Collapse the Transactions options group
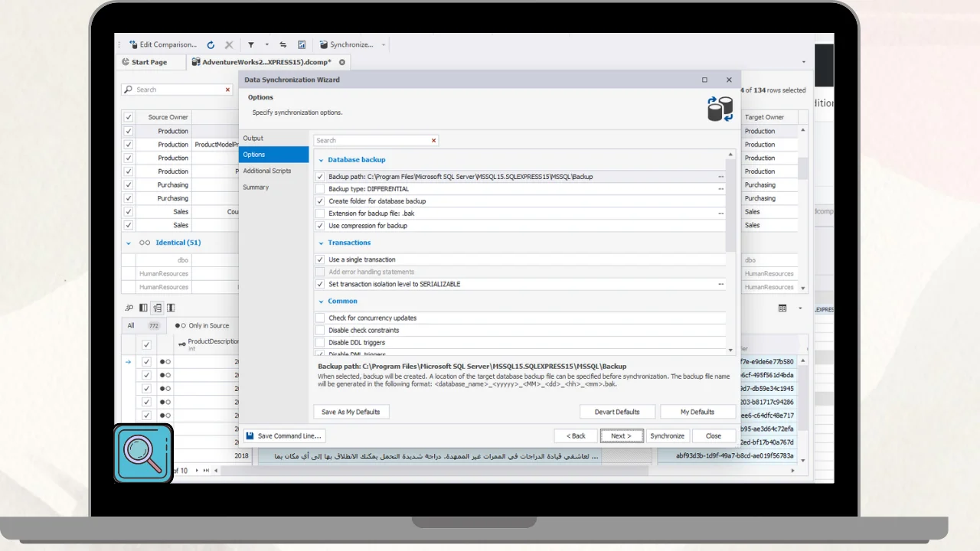Viewport: 980px width, 551px height. [x=322, y=243]
